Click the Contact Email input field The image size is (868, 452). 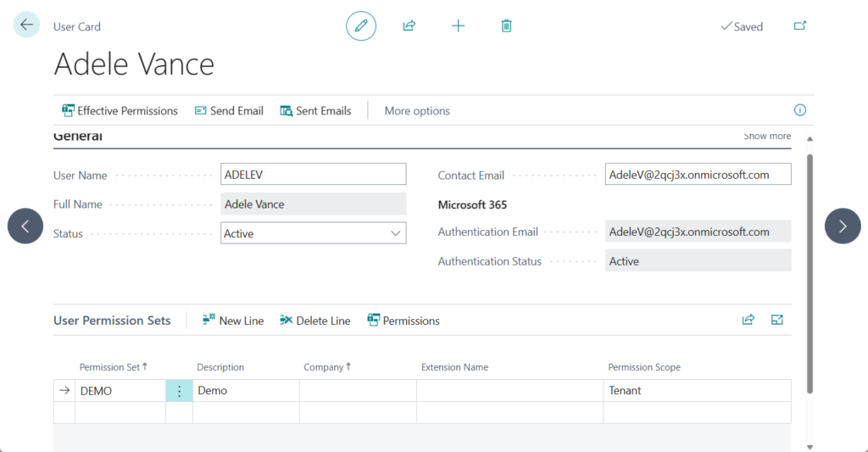[x=698, y=175]
